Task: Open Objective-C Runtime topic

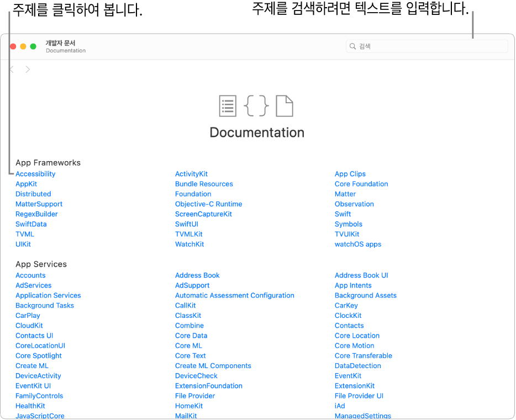Action: click(x=209, y=204)
